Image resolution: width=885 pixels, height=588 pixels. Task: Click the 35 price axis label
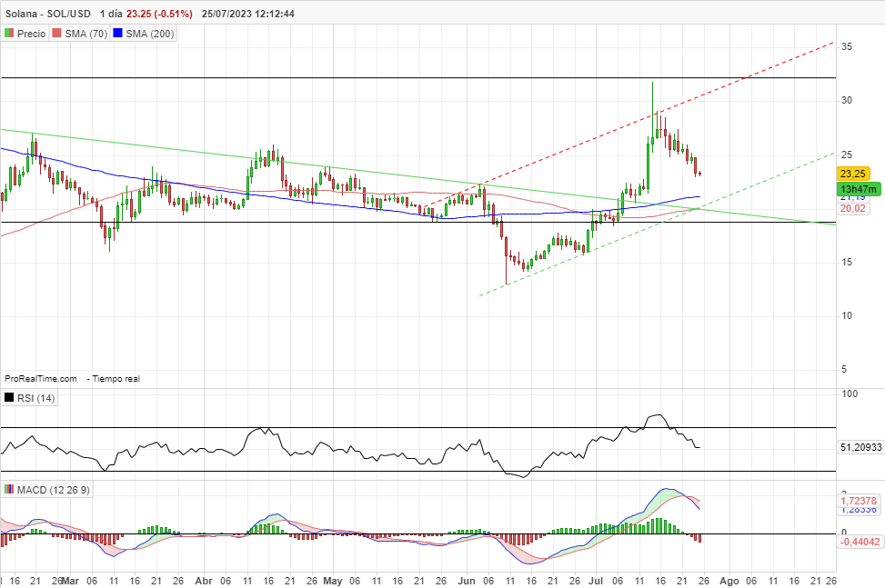847,46
